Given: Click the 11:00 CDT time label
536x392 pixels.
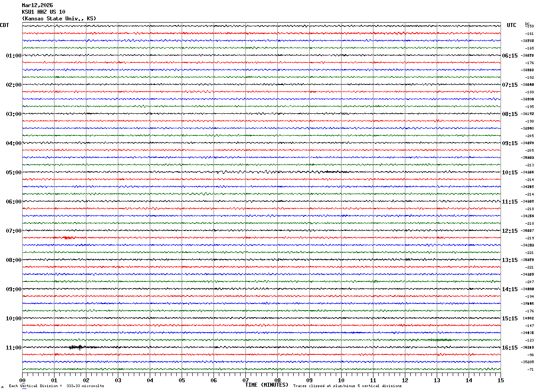Looking at the screenshot, I should (x=13, y=348).
